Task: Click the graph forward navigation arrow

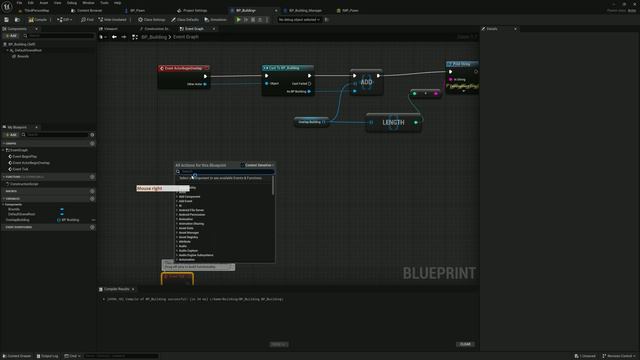Action: 124,37
